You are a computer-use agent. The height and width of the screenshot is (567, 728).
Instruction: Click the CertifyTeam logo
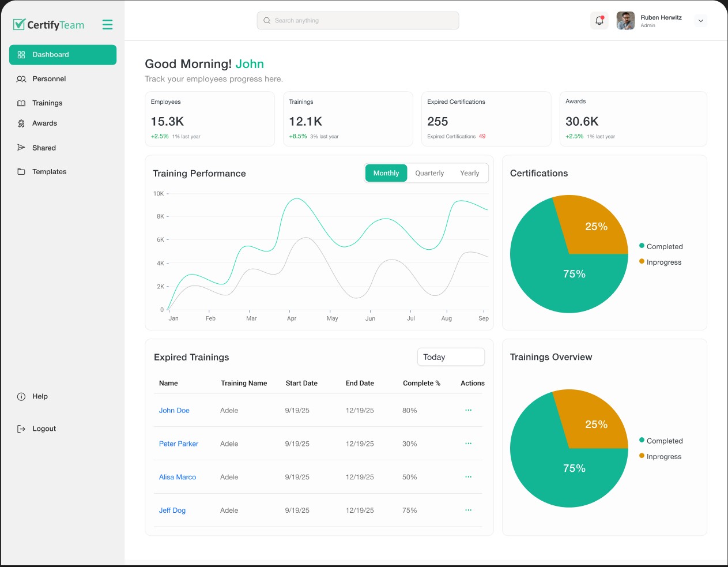49,25
